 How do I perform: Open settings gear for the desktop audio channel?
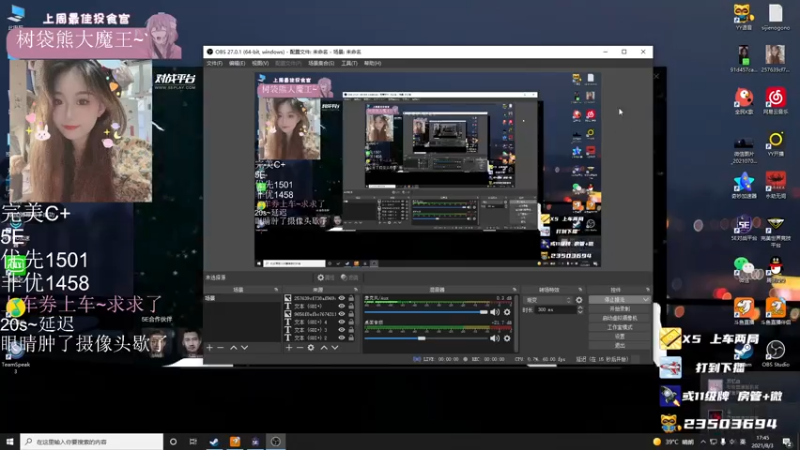(507, 338)
